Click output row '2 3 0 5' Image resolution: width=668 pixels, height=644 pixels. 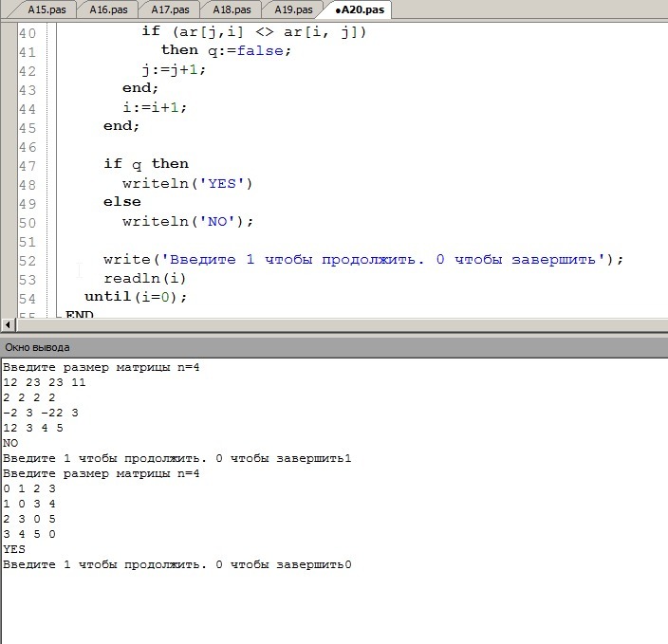[29, 519]
